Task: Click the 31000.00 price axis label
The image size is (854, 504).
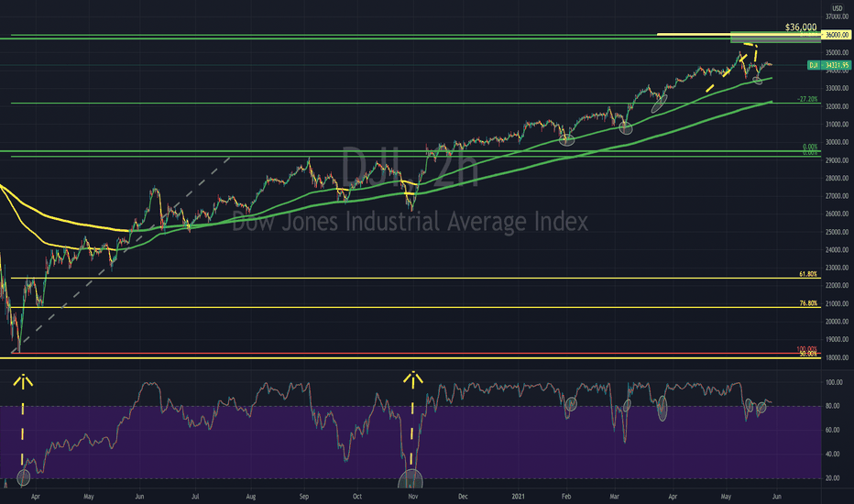Action: [838, 125]
